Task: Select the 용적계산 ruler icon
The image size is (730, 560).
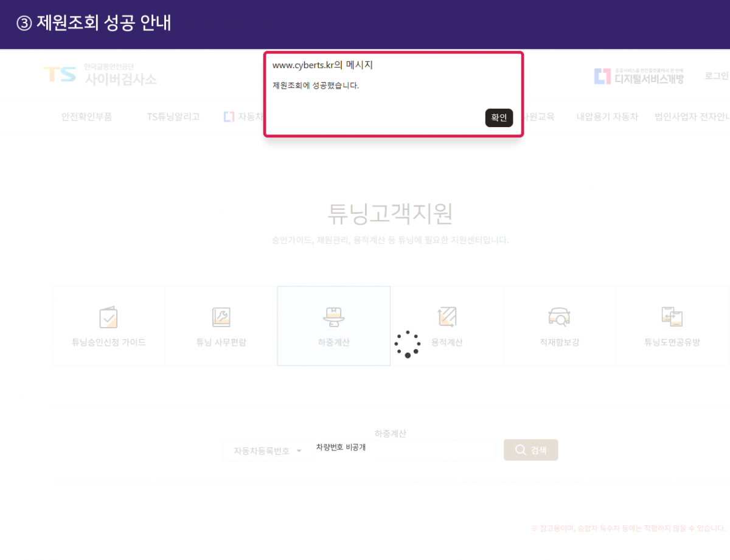Action: coord(447,317)
